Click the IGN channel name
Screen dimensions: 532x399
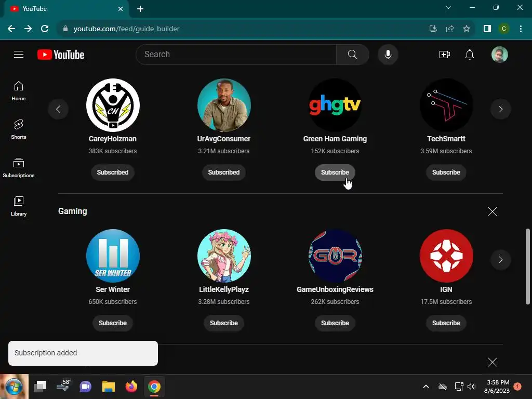point(446,289)
